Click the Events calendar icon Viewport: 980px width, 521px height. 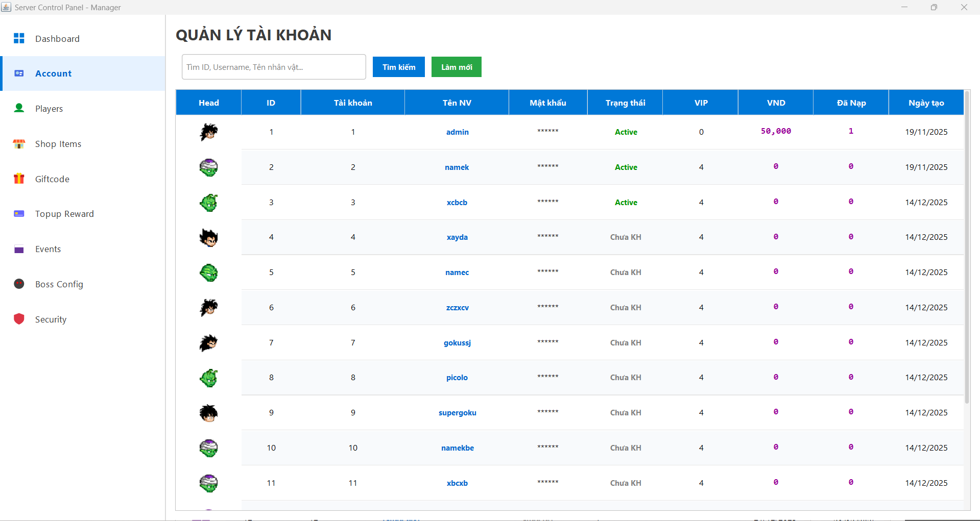[19, 249]
